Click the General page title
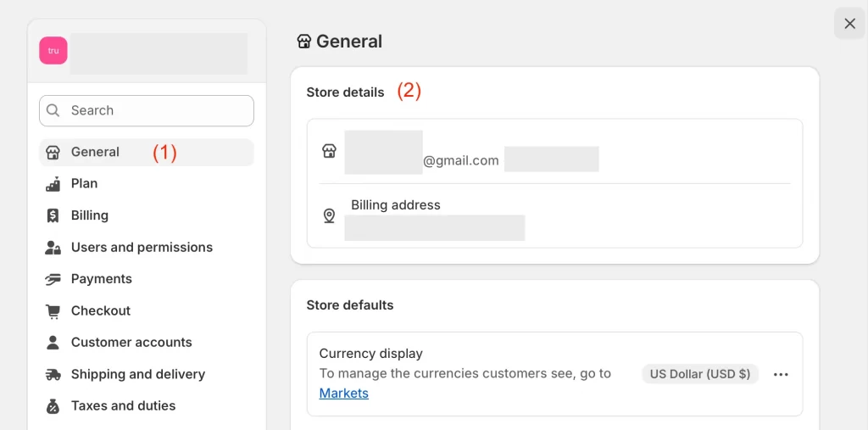Viewport: 868px width, 430px height. pyautogui.click(x=349, y=42)
